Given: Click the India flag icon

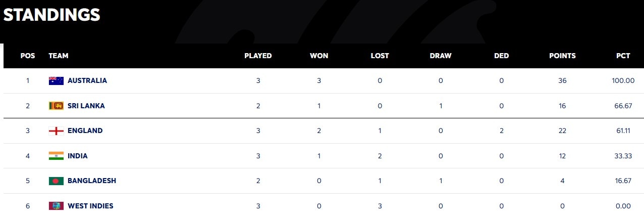Looking at the screenshot, I should click(x=56, y=156).
